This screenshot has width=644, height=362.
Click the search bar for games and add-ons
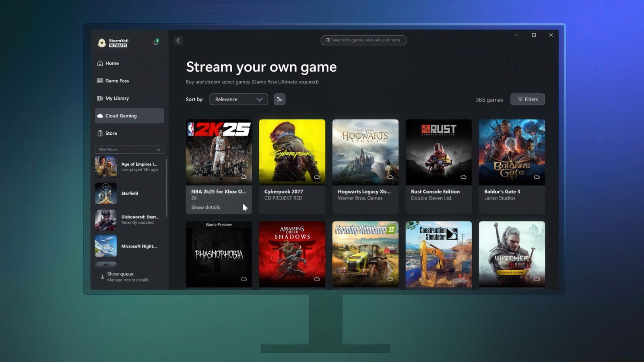click(x=363, y=40)
